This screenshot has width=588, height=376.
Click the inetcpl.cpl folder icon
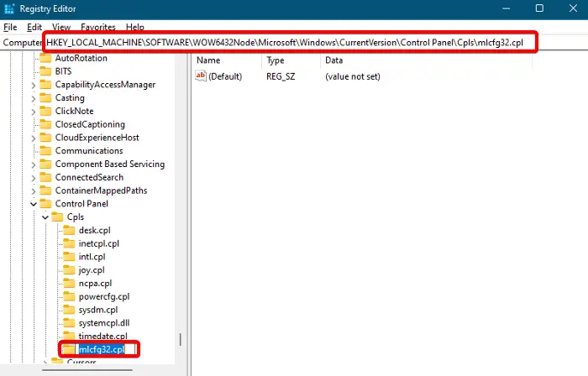point(69,243)
